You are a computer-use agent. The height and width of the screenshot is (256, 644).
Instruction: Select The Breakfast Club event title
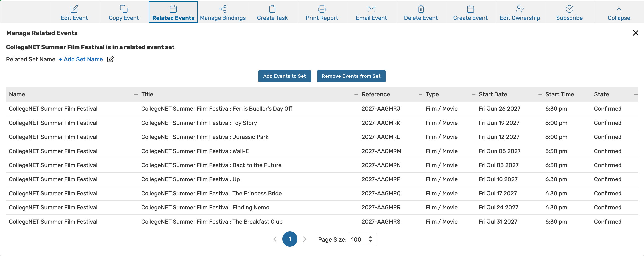pyautogui.click(x=212, y=222)
